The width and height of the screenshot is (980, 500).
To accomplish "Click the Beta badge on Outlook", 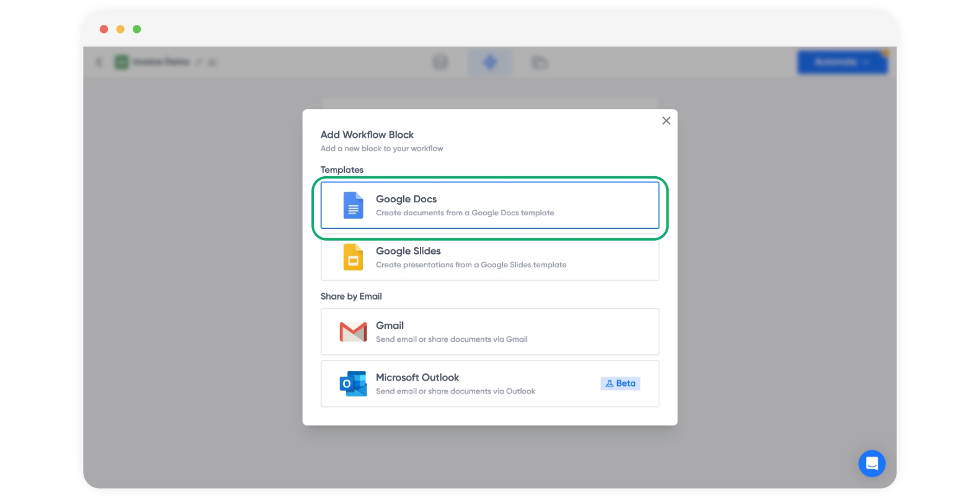I will 620,383.
